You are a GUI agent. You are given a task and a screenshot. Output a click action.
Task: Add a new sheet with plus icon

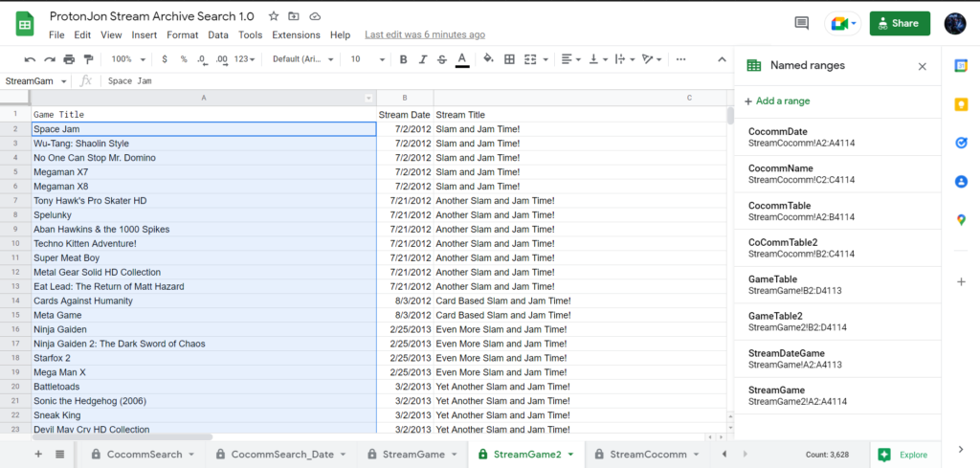[x=38, y=455]
